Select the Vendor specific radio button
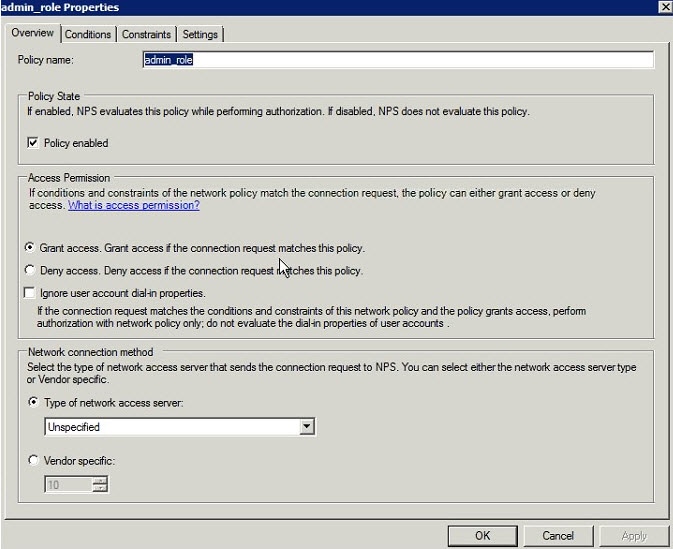Image resolution: width=673 pixels, height=549 pixels. 33,460
